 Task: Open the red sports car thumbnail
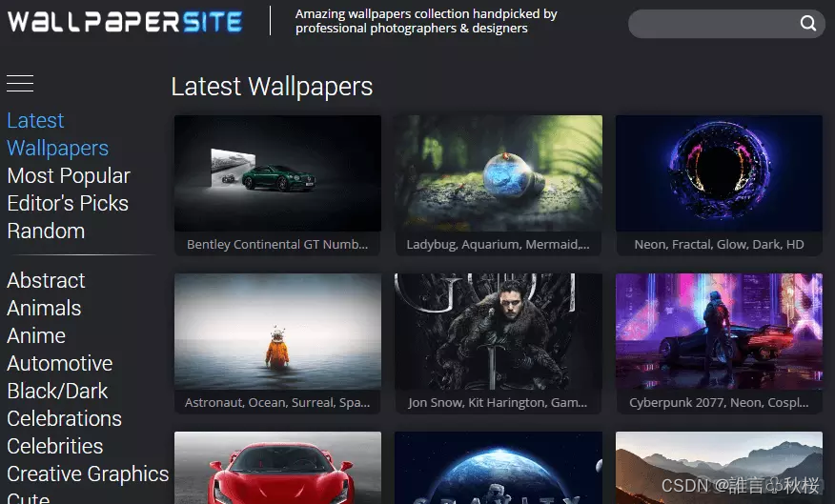pos(277,468)
